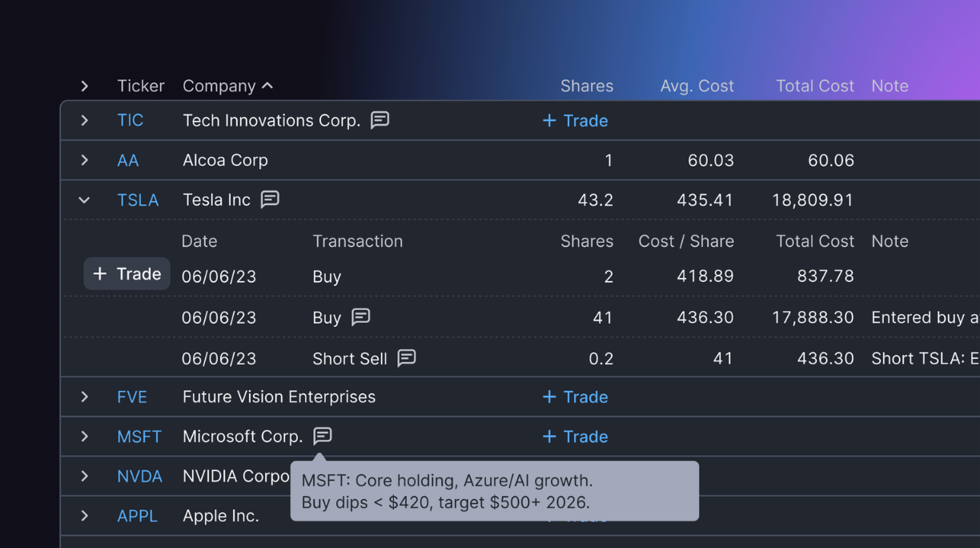
Task: Open the note icon on the 41-share Buy
Action: click(361, 317)
